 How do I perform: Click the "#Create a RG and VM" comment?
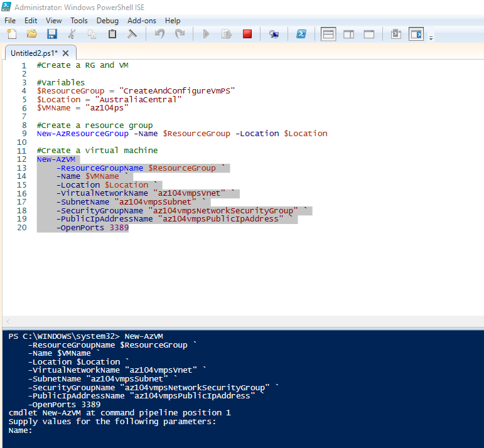82,65
